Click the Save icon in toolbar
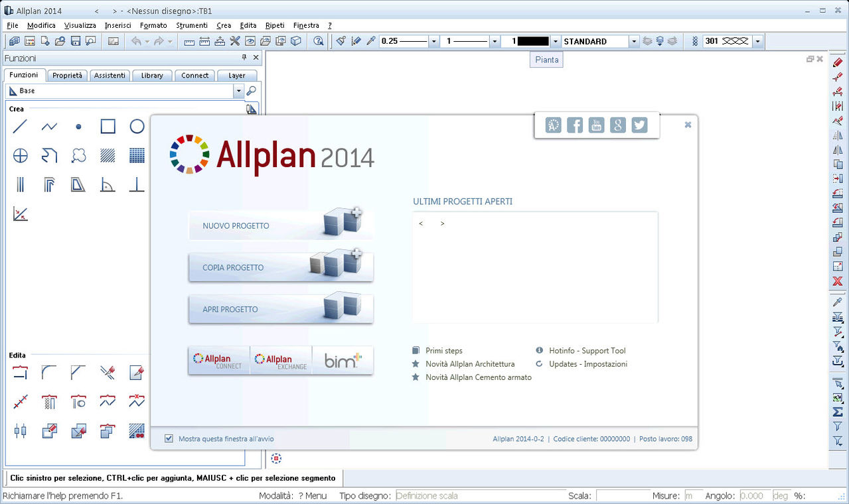Viewport: 849px width, 504px height. click(x=75, y=41)
